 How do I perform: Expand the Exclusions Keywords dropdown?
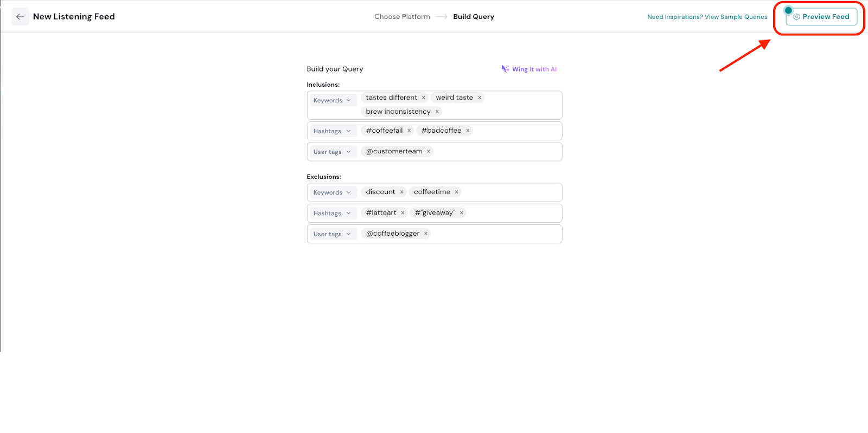tap(332, 192)
